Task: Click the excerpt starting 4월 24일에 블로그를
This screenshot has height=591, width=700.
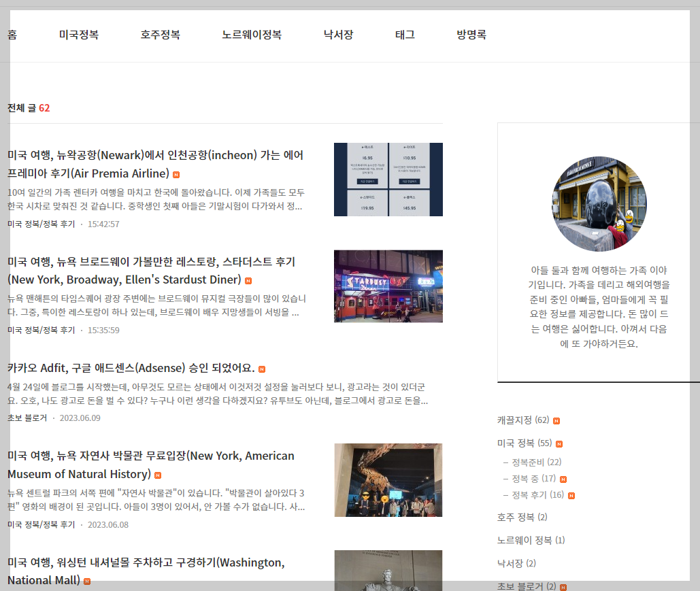Action: tap(218, 394)
